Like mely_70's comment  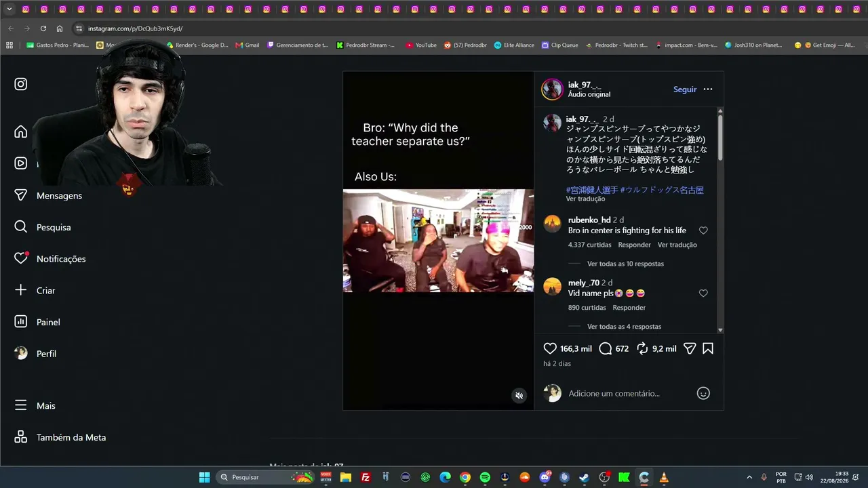[703, 293]
